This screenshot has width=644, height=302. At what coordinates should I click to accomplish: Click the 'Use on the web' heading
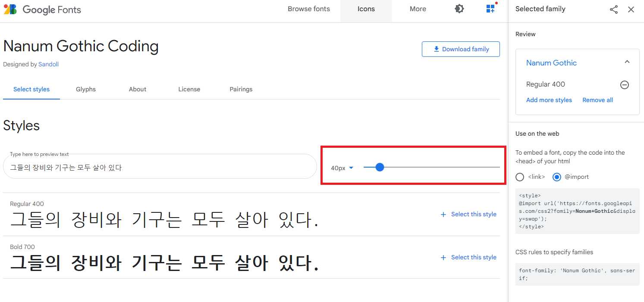click(x=537, y=134)
